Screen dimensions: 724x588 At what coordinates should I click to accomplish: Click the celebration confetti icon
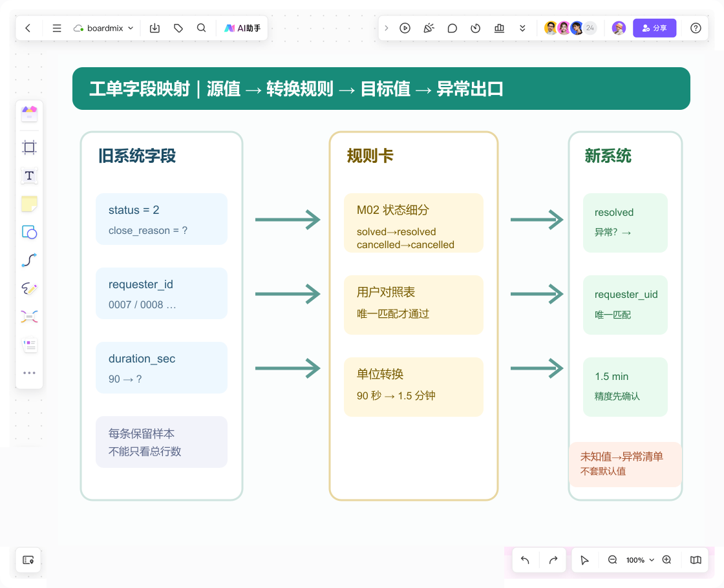click(429, 28)
